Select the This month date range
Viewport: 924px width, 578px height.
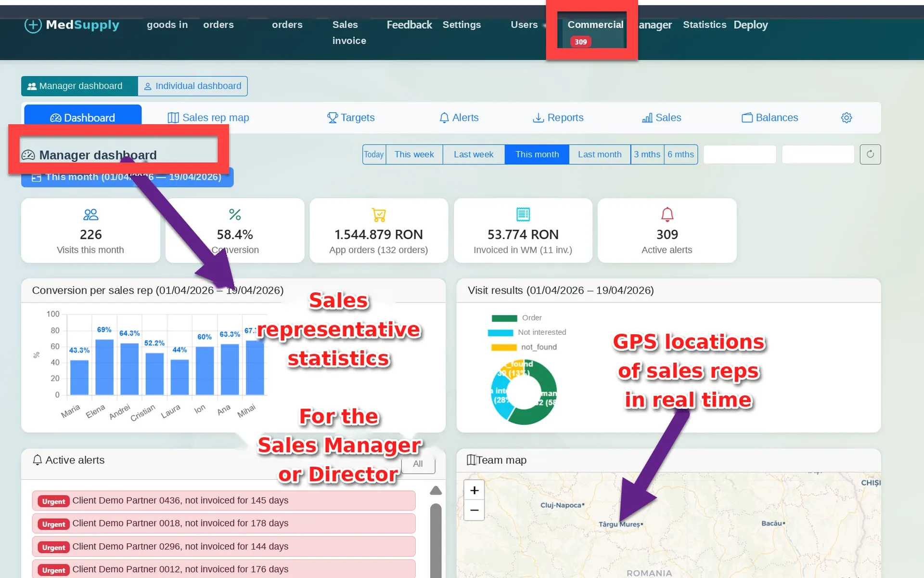(x=537, y=155)
